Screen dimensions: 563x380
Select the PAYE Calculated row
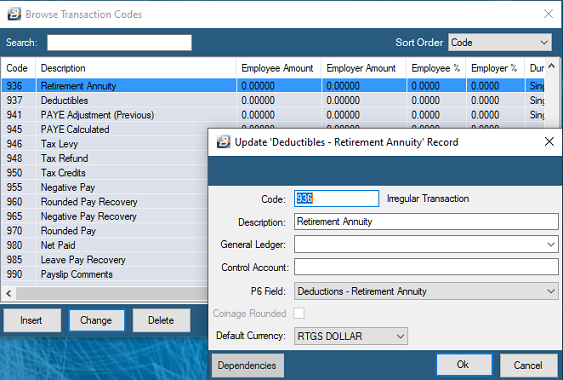[105, 129]
